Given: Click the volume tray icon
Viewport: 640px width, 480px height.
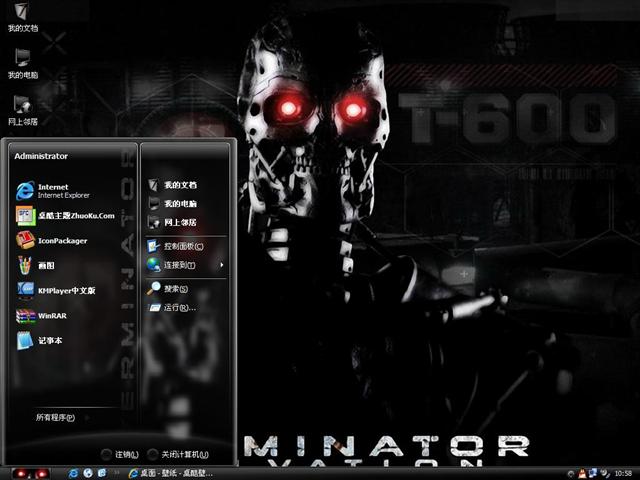Looking at the screenshot, I should click(x=605, y=473).
